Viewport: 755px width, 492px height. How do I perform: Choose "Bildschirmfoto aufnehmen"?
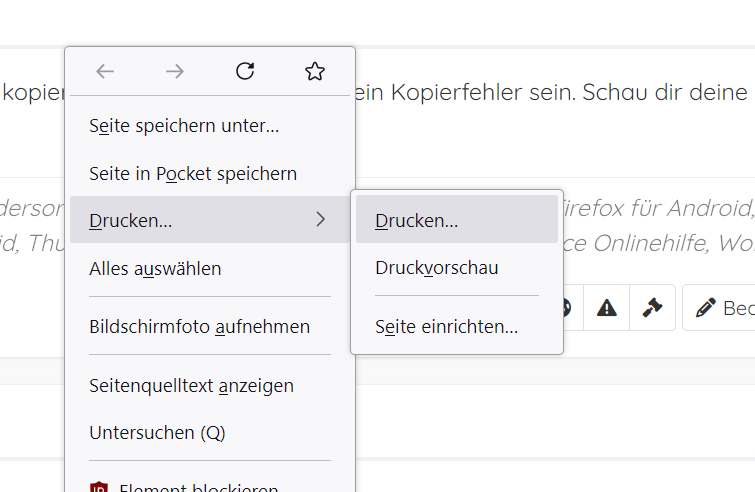(x=199, y=327)
